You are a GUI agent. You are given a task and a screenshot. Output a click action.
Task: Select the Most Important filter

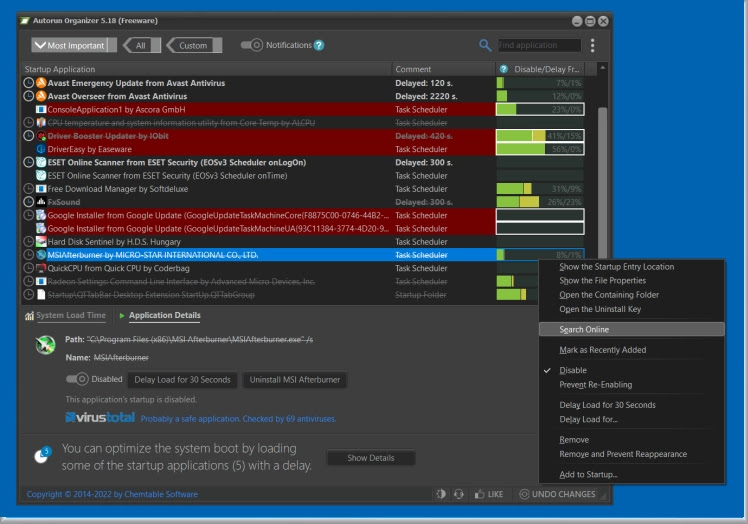(74, 45)
